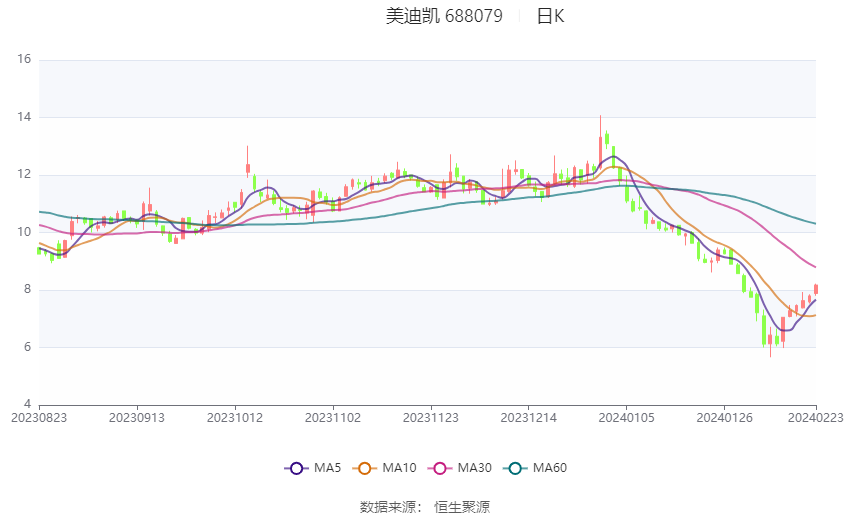Click the 20240126 date axis label
Image resolution: width=850 pixels, height=517 pixels.
pos(724,418)
